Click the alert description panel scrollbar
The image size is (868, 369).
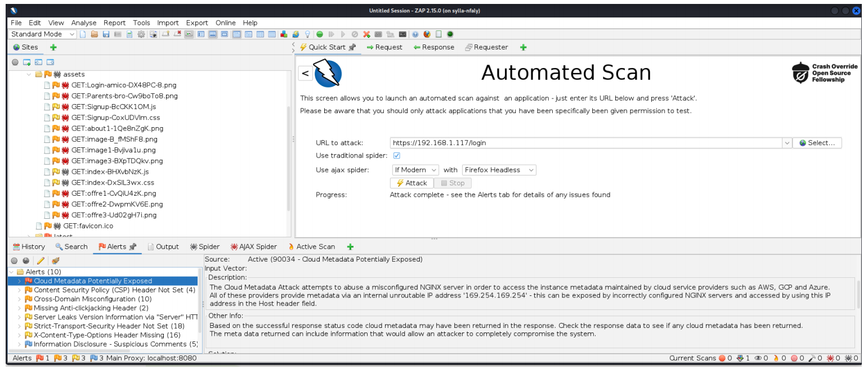click(x=858, y=294)
